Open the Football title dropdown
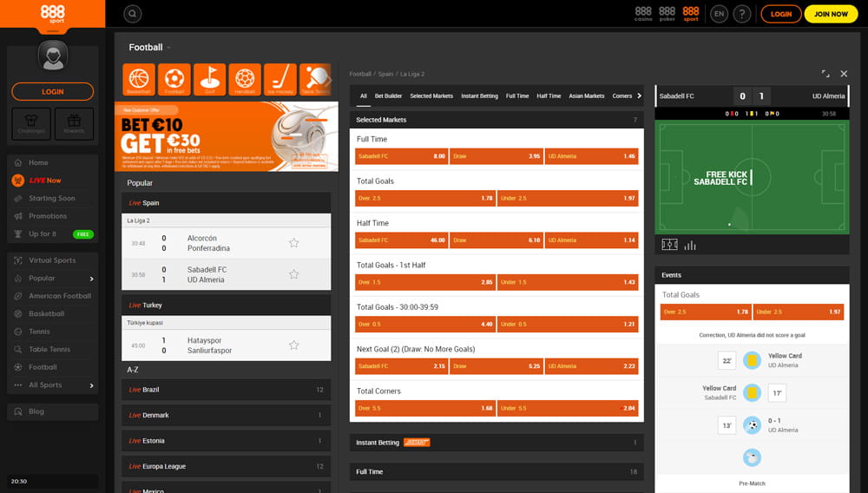This screenshot has height=493, width=868. (x=169, y=48)
